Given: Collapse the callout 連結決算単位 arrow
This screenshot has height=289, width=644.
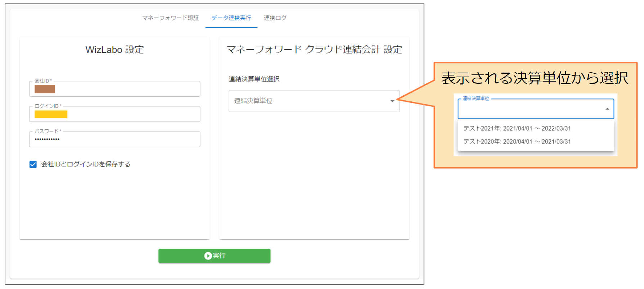Looking at the screenshot, I should (x=607, y=109).
